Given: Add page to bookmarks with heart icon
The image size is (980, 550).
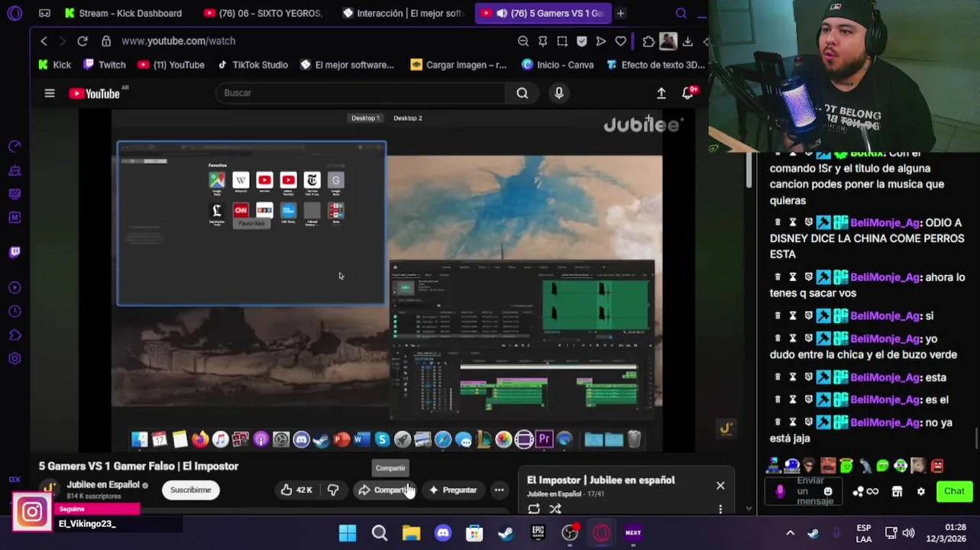Looking at the screenshot, I should pyautogui.click(x=620, y=41).
